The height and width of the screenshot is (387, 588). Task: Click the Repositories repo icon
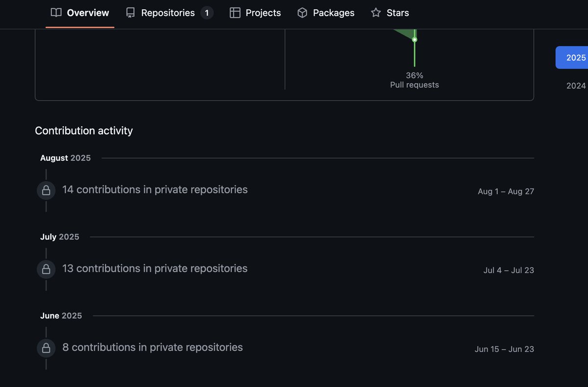point(130,13)
